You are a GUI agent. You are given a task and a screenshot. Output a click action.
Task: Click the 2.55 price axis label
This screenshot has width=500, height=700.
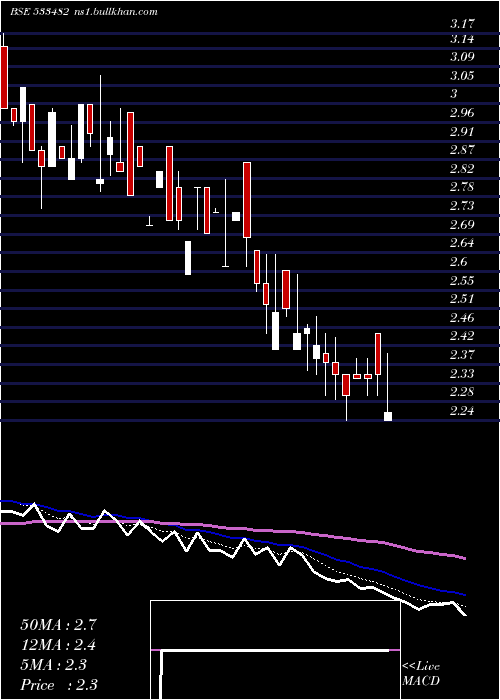(x=462, y=280)
